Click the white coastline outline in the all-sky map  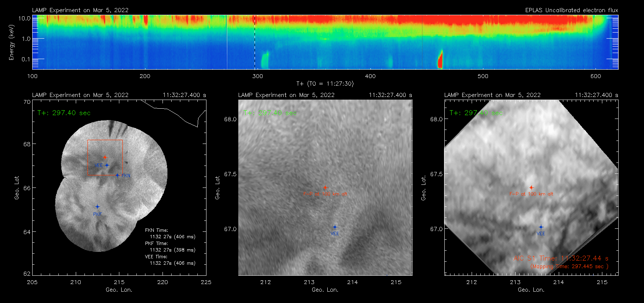click(174, 113)
